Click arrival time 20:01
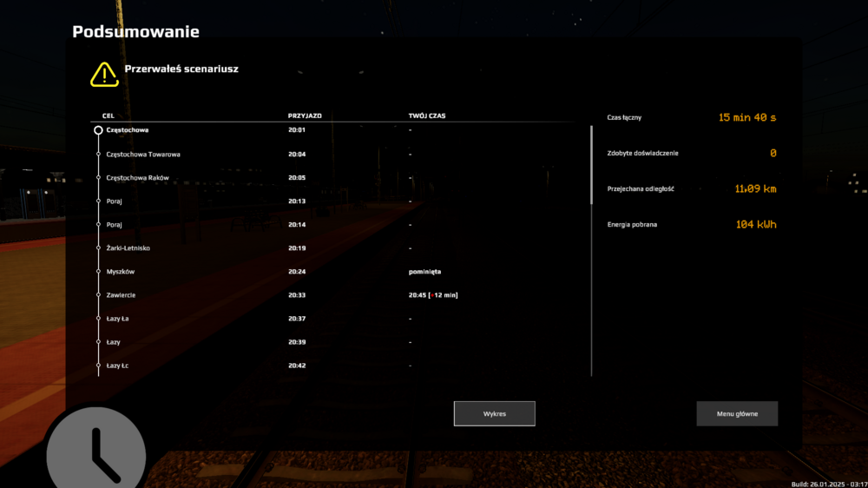868x488 pixels. coord(297,130)
